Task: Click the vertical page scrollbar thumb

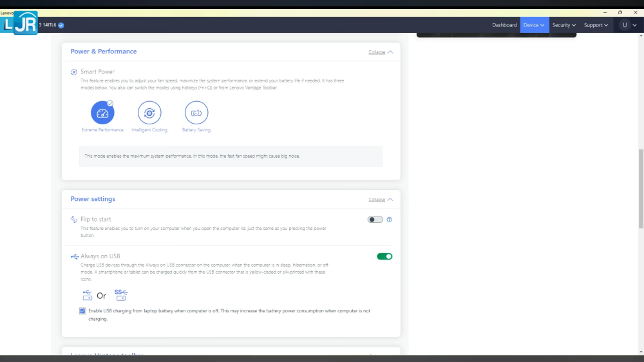Action: point(641,188)
